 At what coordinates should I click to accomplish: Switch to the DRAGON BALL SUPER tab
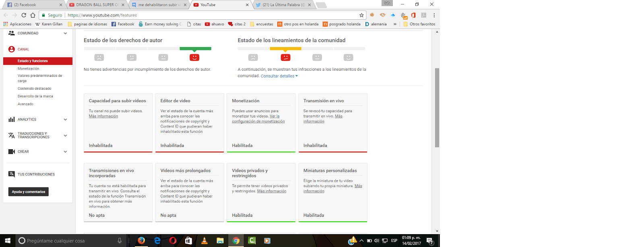pos(97,5)
